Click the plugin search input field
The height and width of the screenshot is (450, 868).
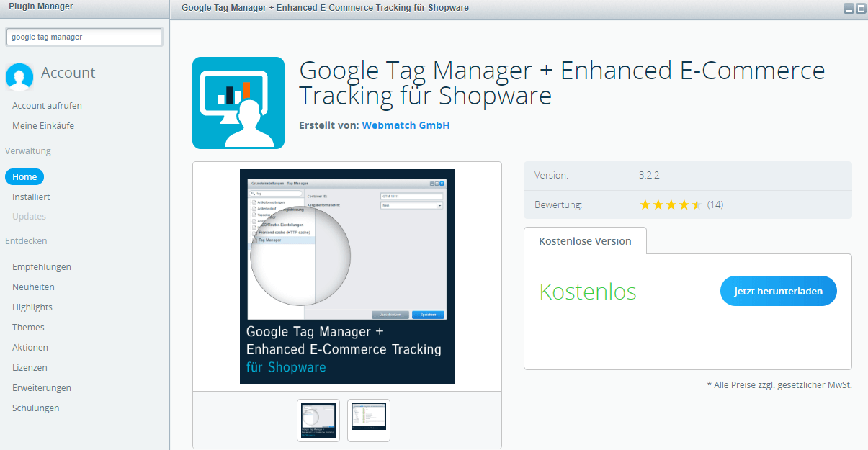pos(84,37)
